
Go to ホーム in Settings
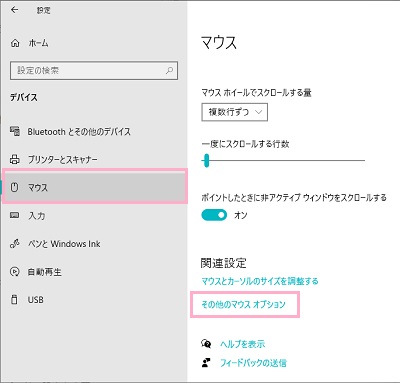(x=38, y=43)
